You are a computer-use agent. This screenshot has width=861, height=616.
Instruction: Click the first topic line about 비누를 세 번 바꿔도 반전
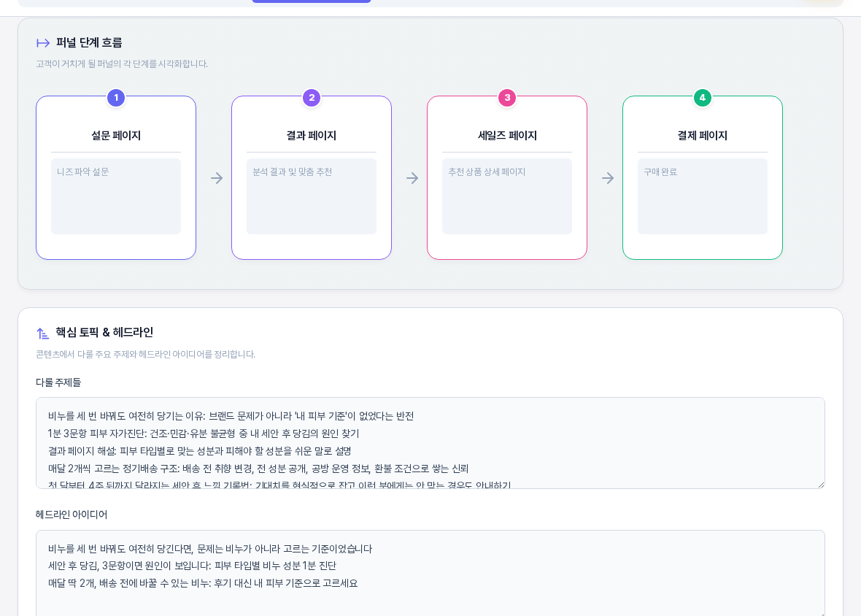pyautogui.click(x=231, y=416)
